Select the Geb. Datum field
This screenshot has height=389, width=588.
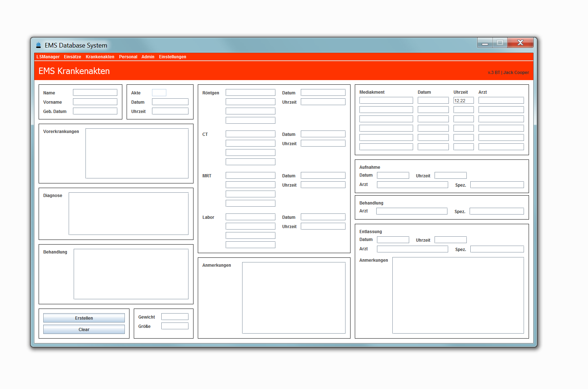coord(95,111)
